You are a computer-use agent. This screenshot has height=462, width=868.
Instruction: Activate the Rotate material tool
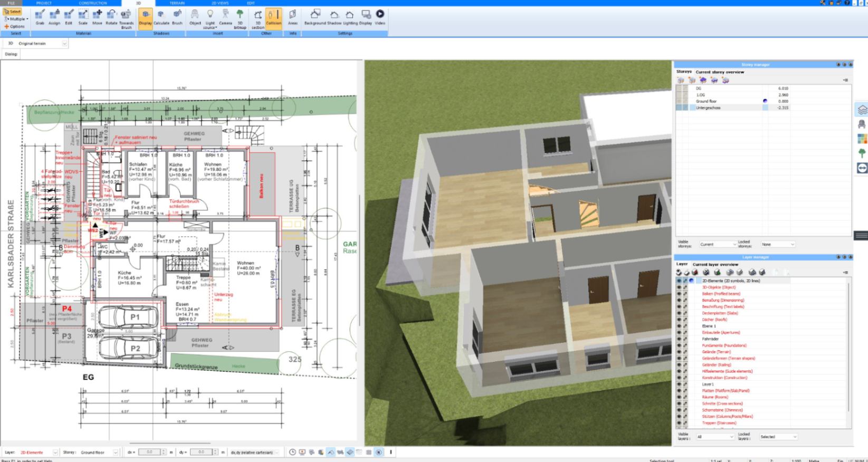pos(111,17)
